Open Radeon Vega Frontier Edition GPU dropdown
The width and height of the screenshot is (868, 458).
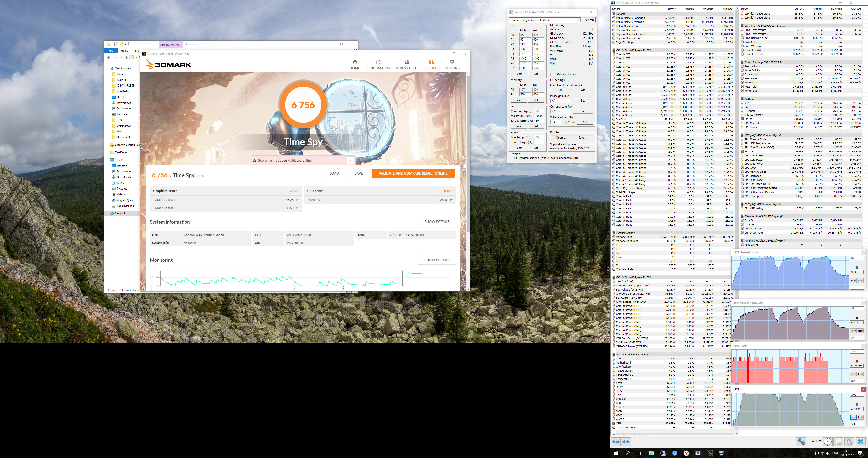click(x=579, y=20)
